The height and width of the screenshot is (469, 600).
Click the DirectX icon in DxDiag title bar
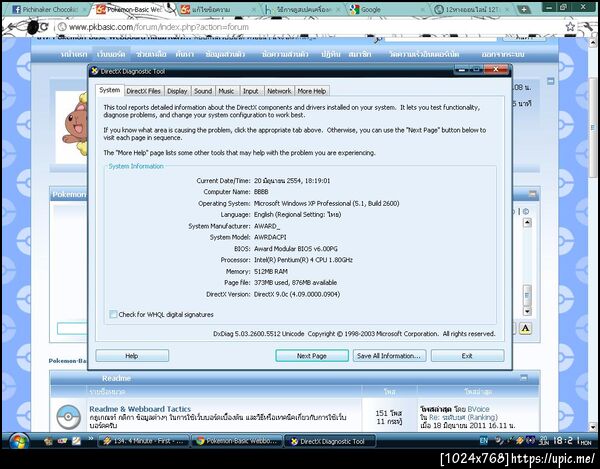click(x=95, y=71)
